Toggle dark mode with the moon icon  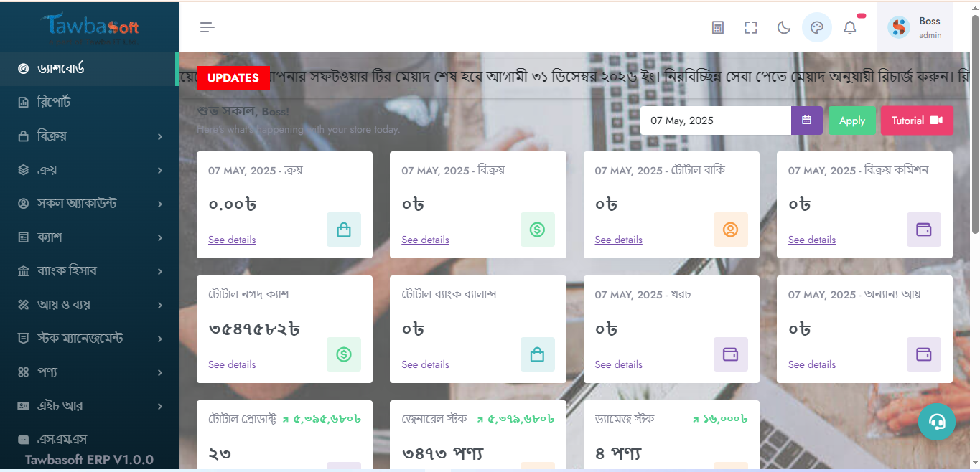[x=784, y=28]
